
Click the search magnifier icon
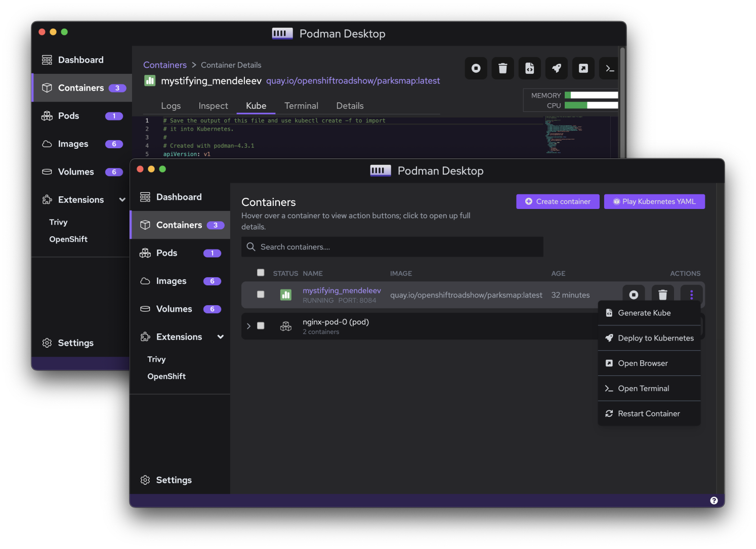pos(250,247)
